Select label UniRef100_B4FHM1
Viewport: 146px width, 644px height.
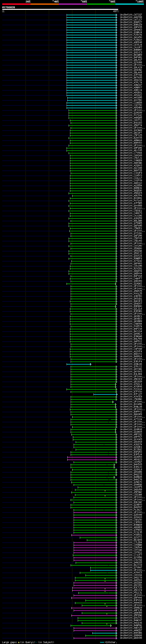[131, 58]
